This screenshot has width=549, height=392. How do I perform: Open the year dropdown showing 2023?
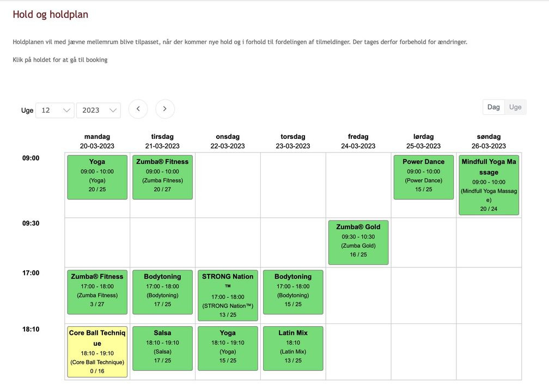(x=99, y=110)
